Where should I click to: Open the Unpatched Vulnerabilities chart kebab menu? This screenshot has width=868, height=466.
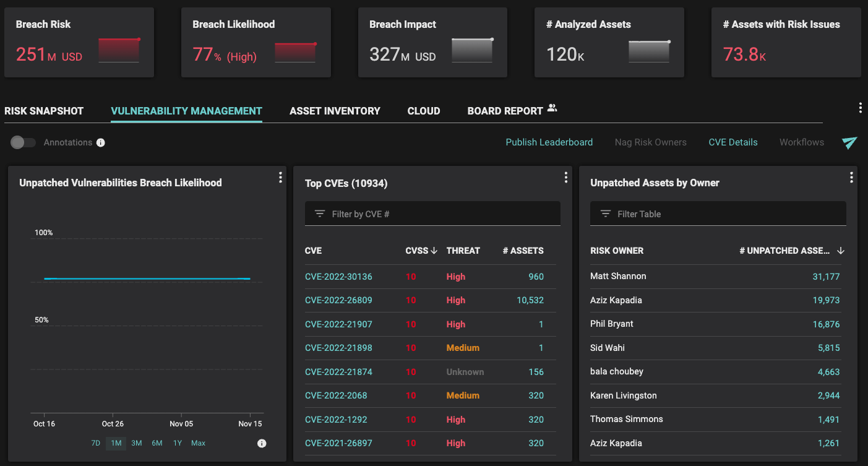(280, 177)
